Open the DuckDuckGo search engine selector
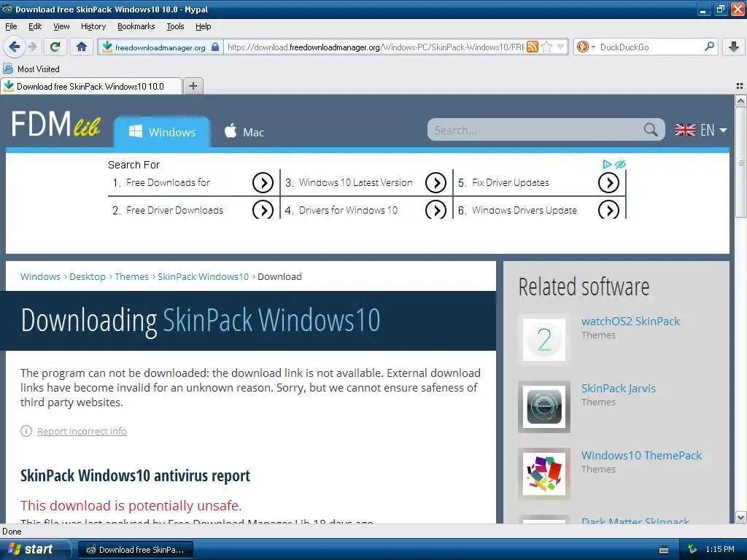The width and height of the screenshot is (747, 560). click(x=586, y=47)
